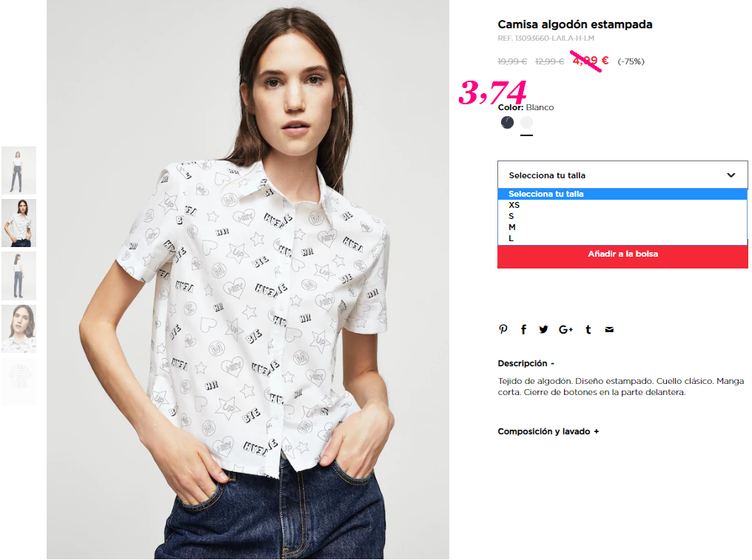Share via Twitter bird icon

543,329
